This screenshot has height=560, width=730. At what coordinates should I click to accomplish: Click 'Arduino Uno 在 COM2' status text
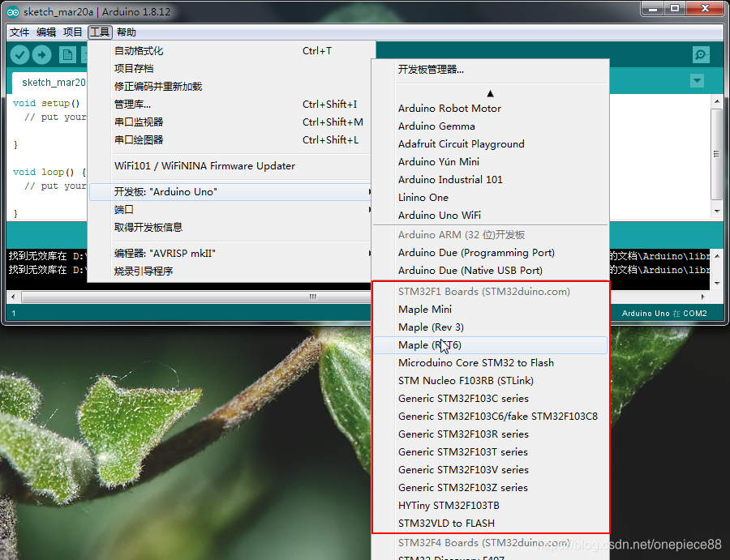[x=664, y=314]
